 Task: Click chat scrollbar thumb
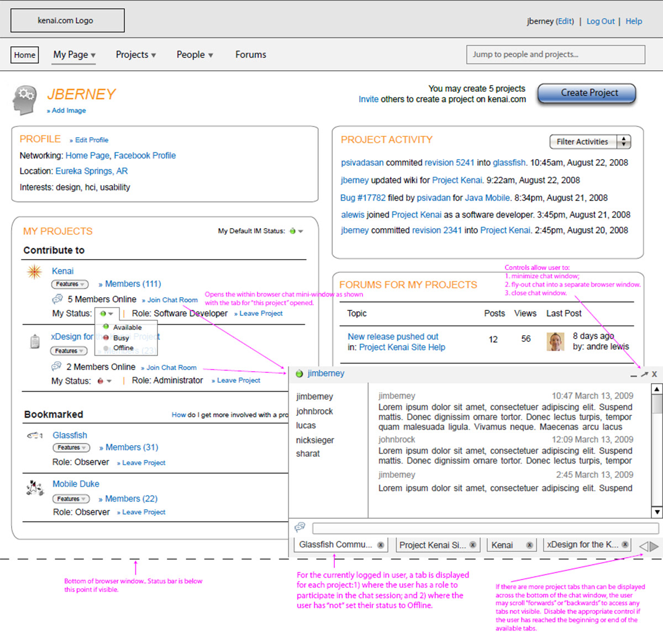657,404
